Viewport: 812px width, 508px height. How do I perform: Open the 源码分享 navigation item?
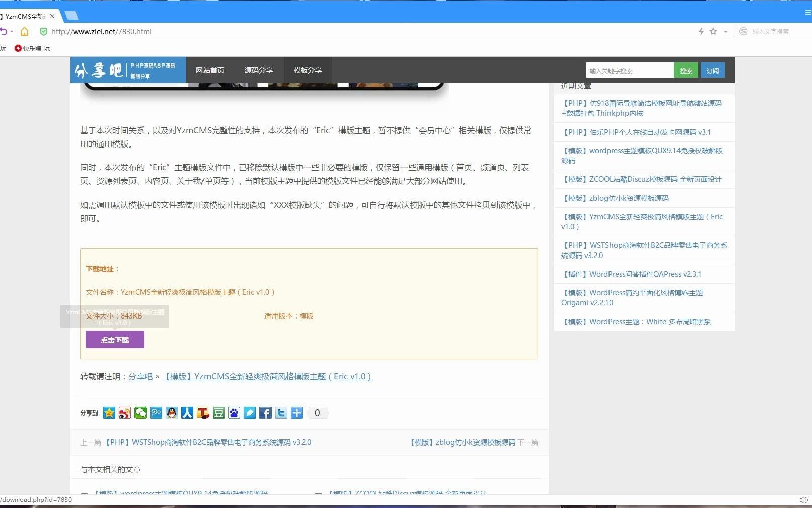(259, 70)
